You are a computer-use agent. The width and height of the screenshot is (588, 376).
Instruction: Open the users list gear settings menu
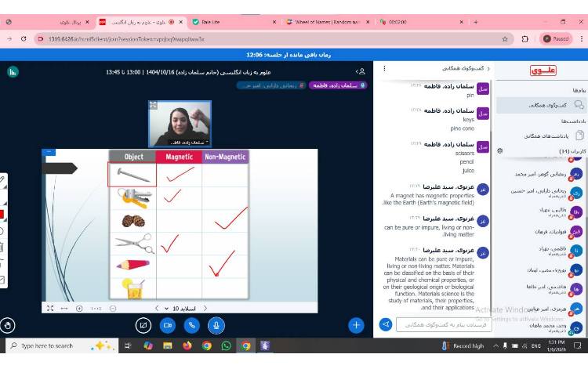[500, 151]
